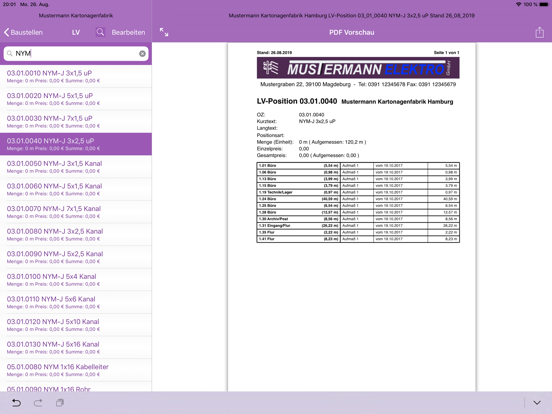Screen dimensions: 552x414
Task: Click the 1.31 Eingang/Flur table row
Action: click(x=358, y=225)
